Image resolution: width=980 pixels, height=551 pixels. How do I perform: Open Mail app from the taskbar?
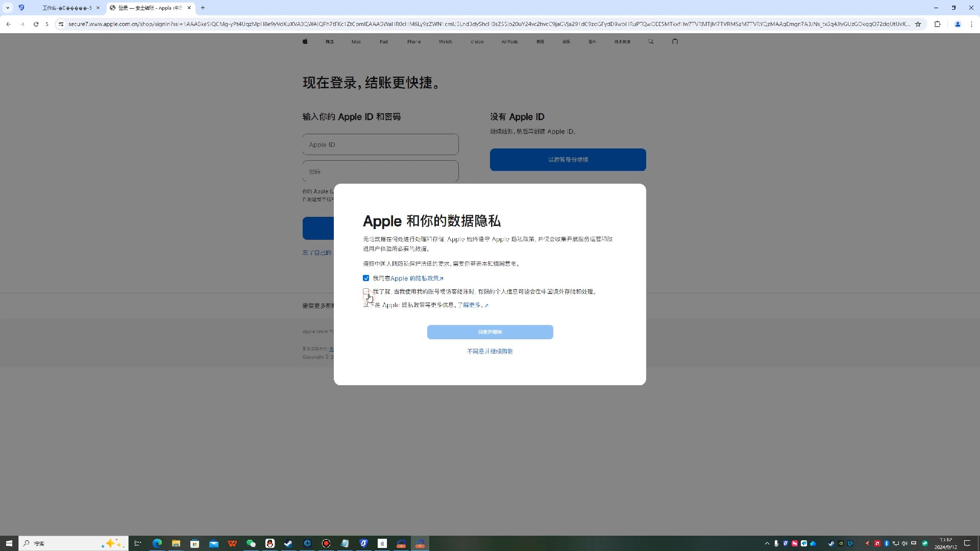point(213,543)
